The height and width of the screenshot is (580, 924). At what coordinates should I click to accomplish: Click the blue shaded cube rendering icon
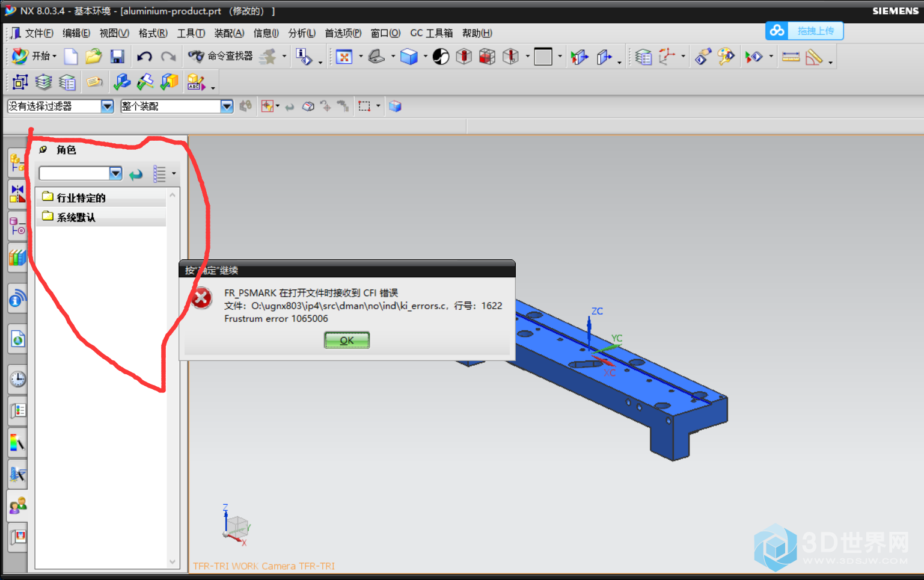(409, 57)
